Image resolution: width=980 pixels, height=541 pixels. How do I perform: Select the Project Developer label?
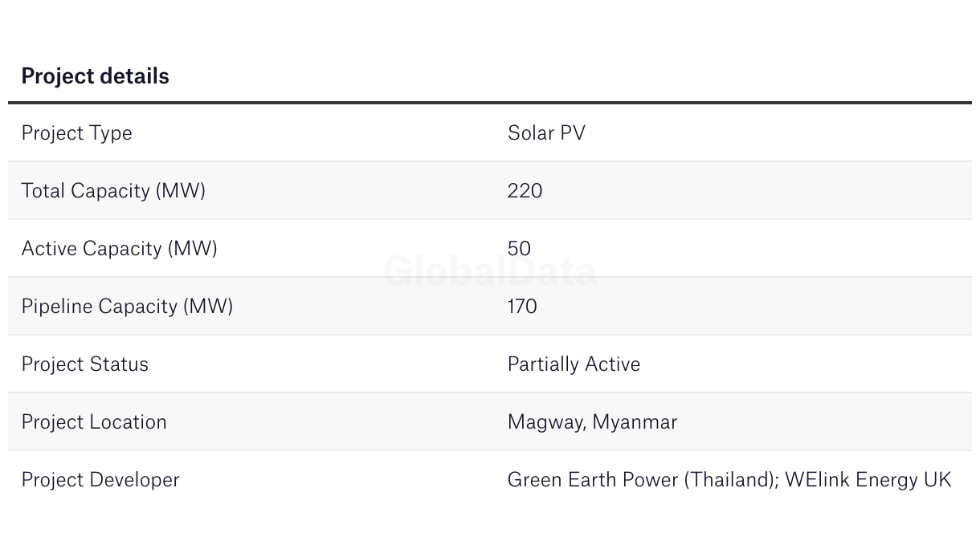[100, 480]
